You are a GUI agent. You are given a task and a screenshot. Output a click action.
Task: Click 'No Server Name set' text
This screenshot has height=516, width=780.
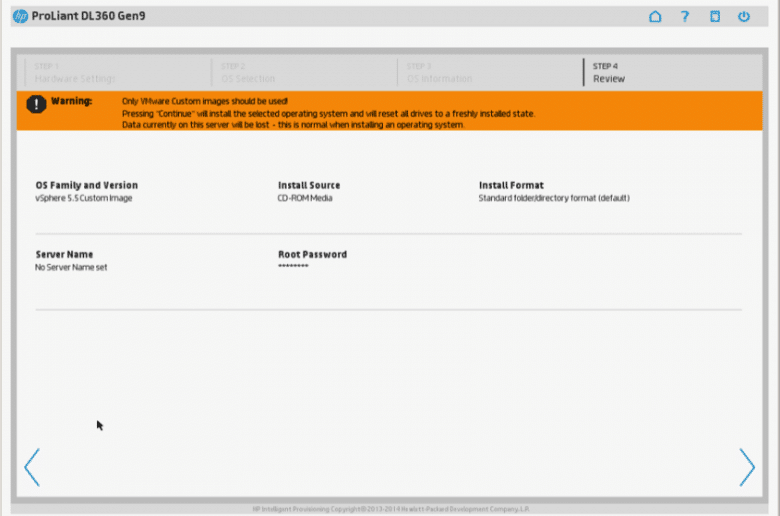click(71, 267)
